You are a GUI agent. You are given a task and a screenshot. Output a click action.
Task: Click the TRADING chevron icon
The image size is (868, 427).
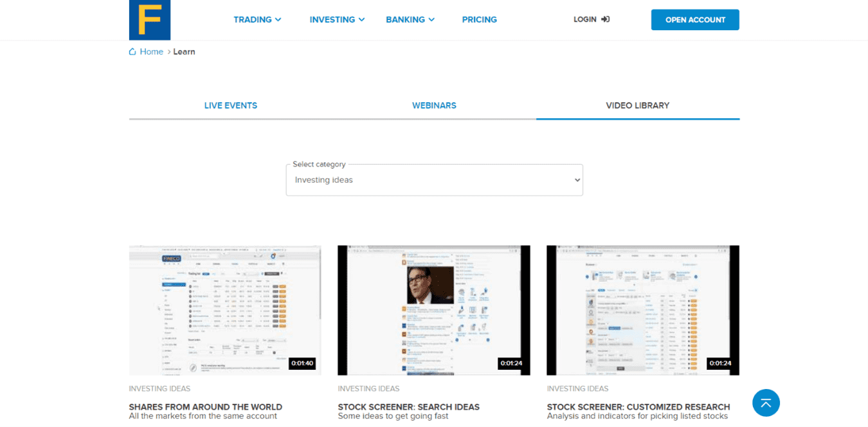click(279, 19)
